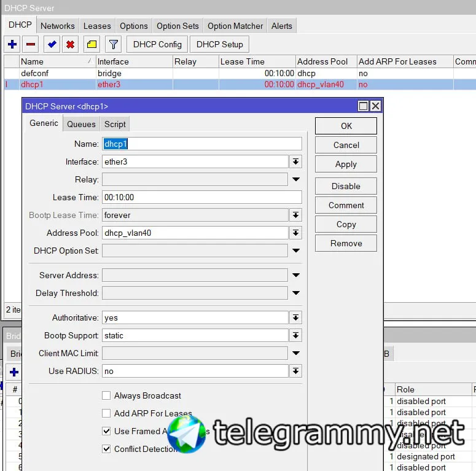Image resolution: width=476 pixels, height=471 pixels.
Task: Click the OK button
Action: (346, 126)
